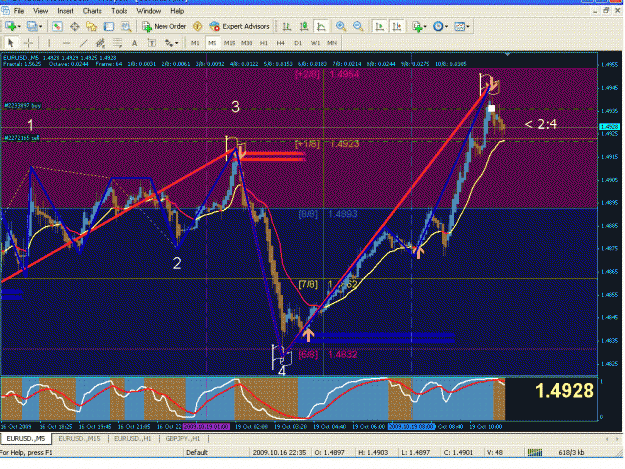Switch to the GBPJPY.,H1 chart tab
Screen dimensions: 625x469
pos(183,439)
